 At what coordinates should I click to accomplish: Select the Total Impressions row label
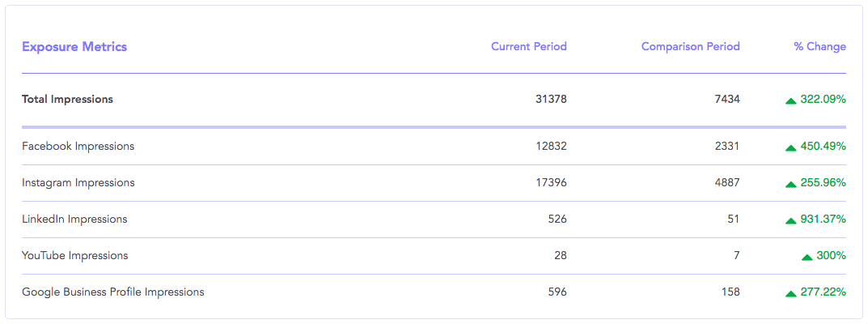coord(67,100)
